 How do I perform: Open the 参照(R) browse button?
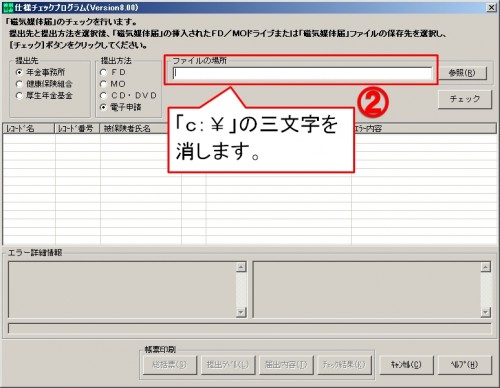(x=462, y=73)
